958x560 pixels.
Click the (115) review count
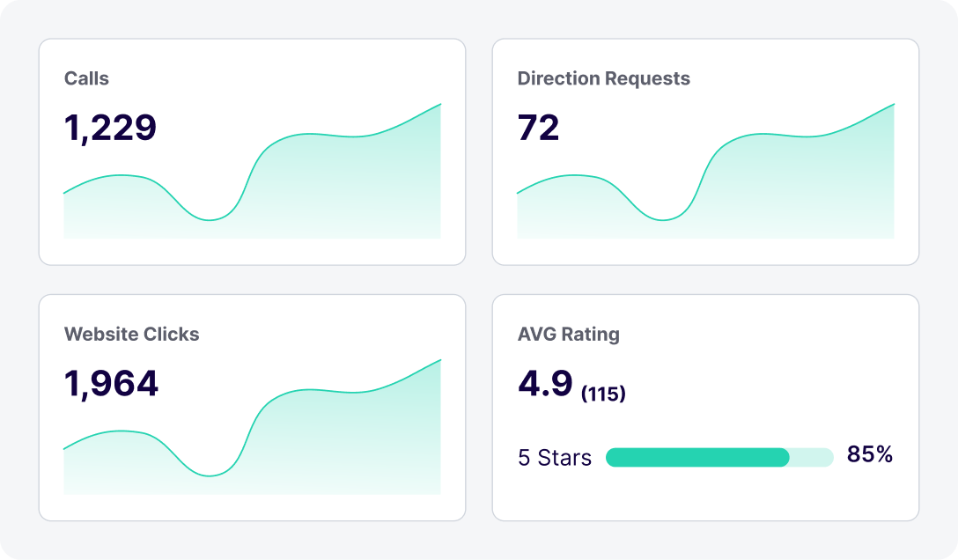pos(603,394)
